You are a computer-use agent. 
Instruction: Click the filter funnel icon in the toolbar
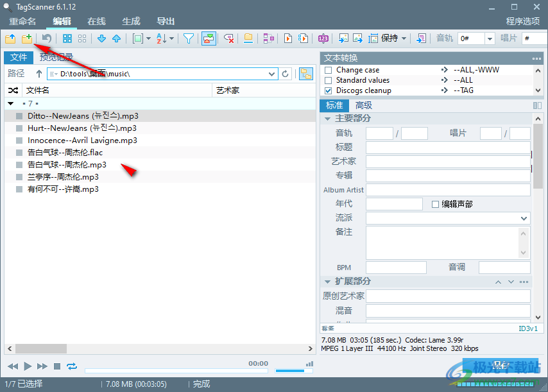pyautogui.click(x=189, y=38)
